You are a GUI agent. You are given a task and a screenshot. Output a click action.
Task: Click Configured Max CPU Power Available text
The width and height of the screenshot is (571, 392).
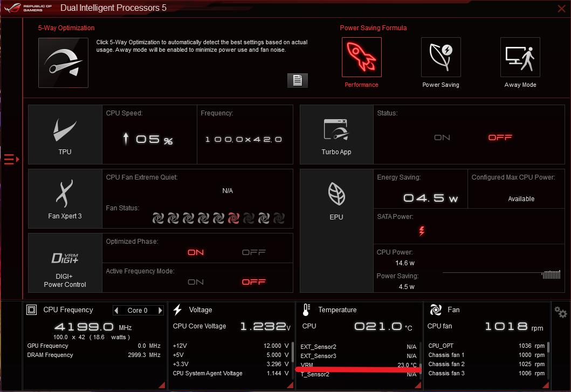[x=521, y=199]
